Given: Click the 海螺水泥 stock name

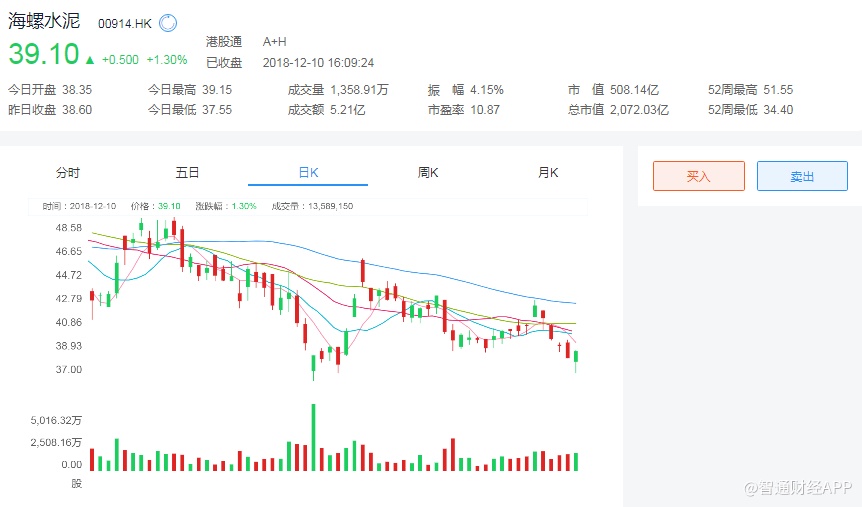Looking at the screenshot, I should (x=44, y=21).
